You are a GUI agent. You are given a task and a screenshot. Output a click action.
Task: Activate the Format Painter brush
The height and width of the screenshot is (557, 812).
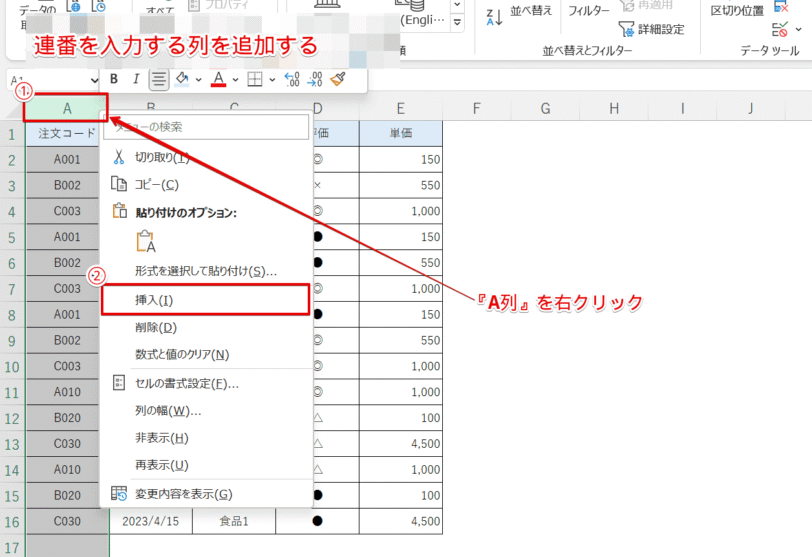coord(338,79)
